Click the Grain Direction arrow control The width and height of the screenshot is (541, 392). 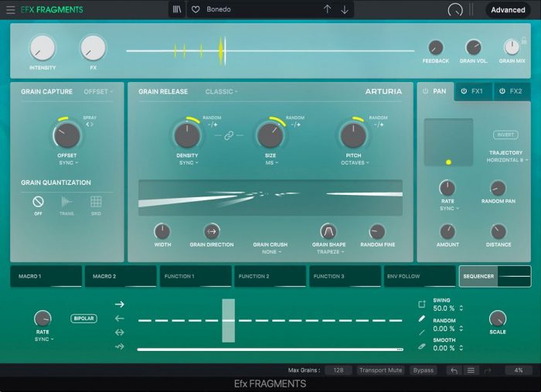click(x=212, y=231)
